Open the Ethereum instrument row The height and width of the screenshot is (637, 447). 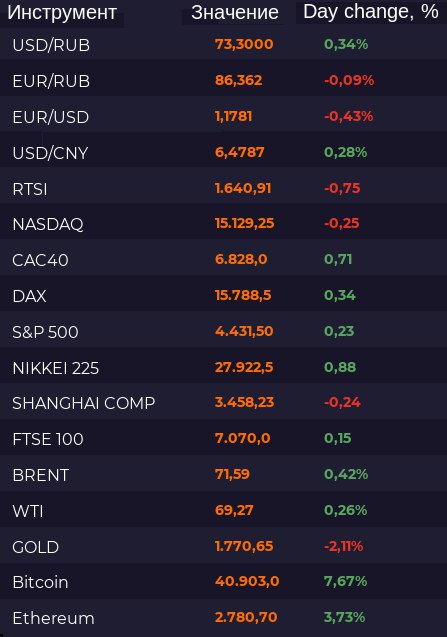click(x=224, y=618)
